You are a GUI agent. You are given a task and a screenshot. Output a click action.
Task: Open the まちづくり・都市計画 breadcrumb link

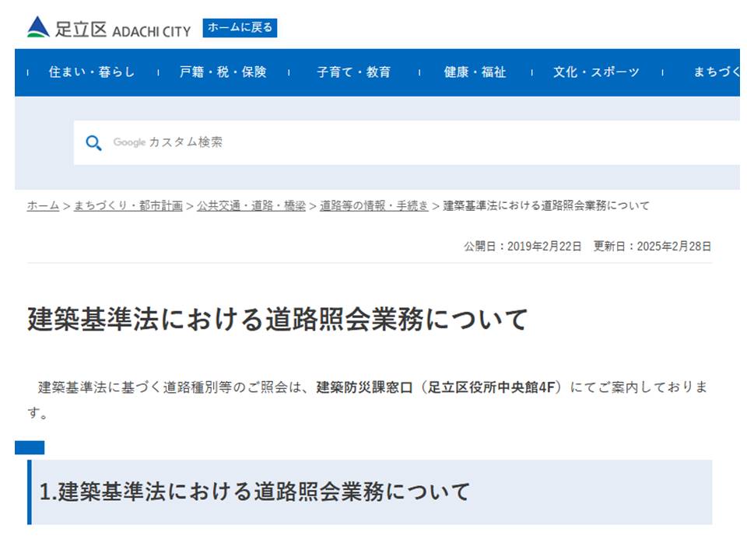pos(128,206)
